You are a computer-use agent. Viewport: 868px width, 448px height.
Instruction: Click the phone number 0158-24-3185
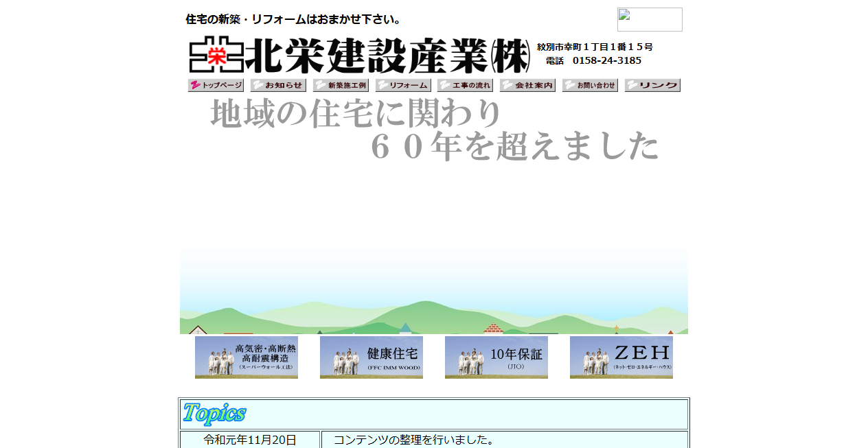tap(607, 60)
